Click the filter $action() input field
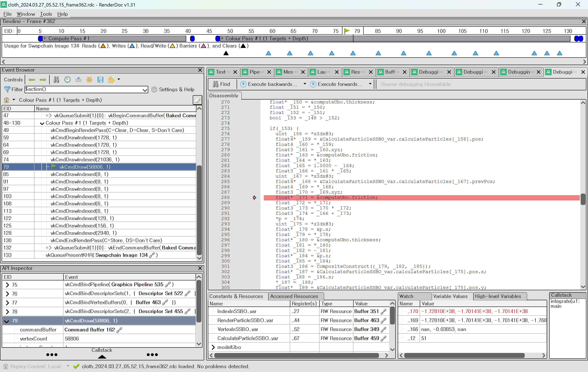Image resolution: width=588 pixels, height=372 pixels. (x=84, y=90)
